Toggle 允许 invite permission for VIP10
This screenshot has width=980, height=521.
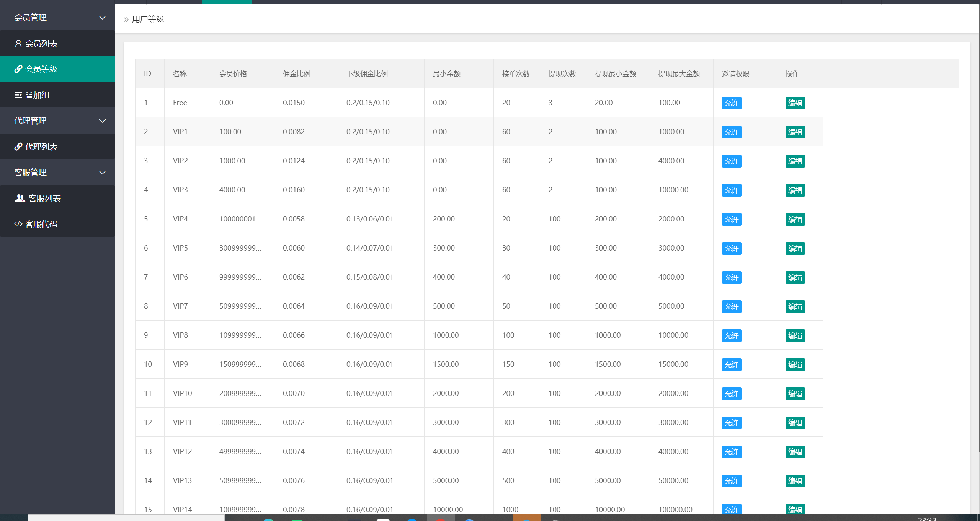tap(731, 394)
